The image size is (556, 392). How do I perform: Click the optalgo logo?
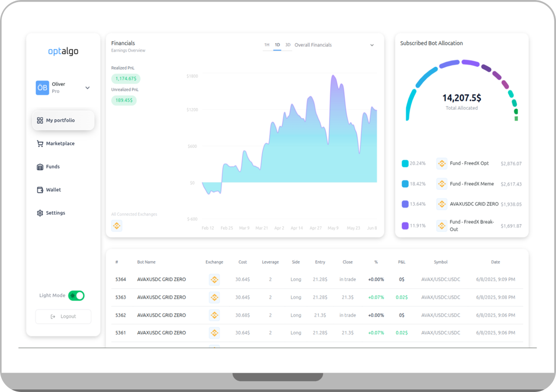click(63, 52)
